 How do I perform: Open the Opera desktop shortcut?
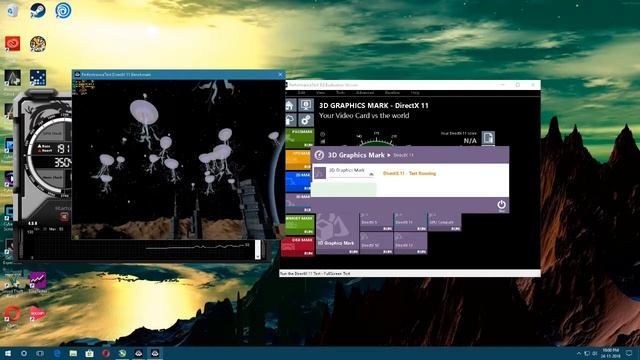[12, 313]
